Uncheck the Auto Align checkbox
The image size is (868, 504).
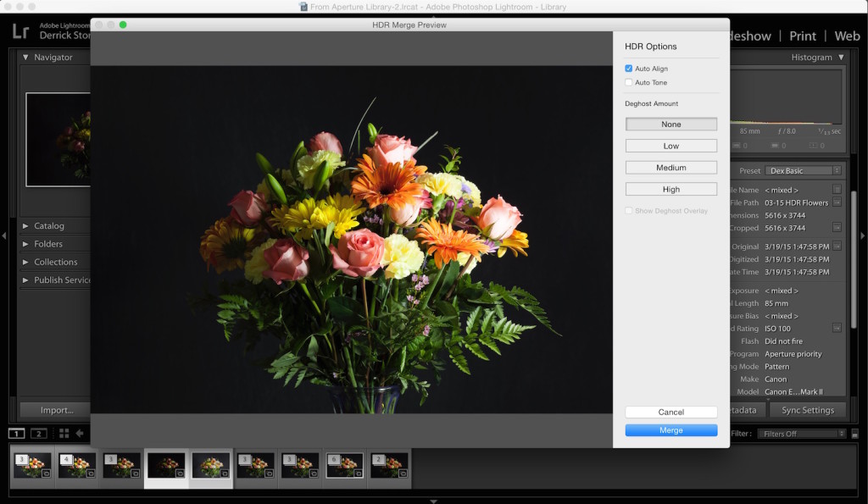tap(629, 69)
